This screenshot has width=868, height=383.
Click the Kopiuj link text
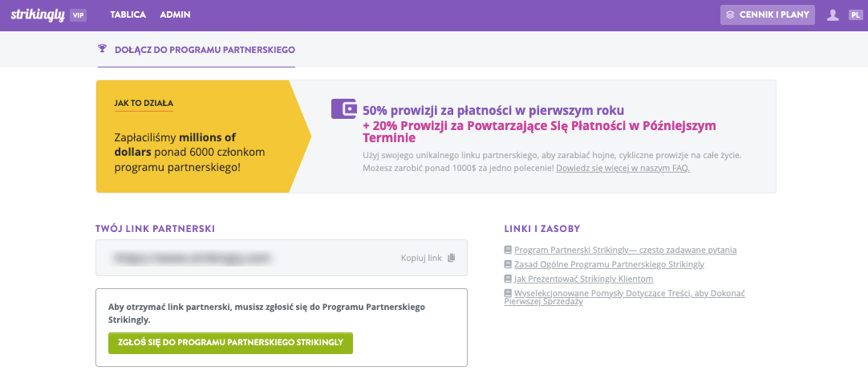click(422, 259)
